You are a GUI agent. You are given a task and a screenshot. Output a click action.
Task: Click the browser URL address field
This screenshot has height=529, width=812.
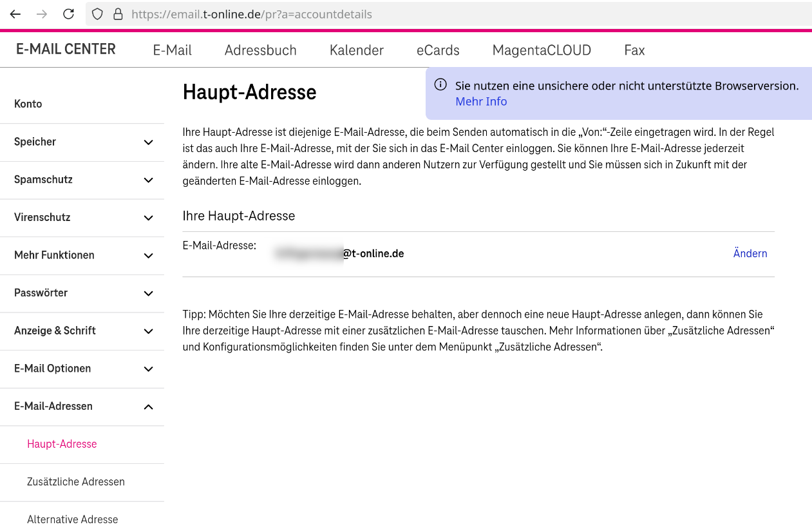tap(451, 14)
